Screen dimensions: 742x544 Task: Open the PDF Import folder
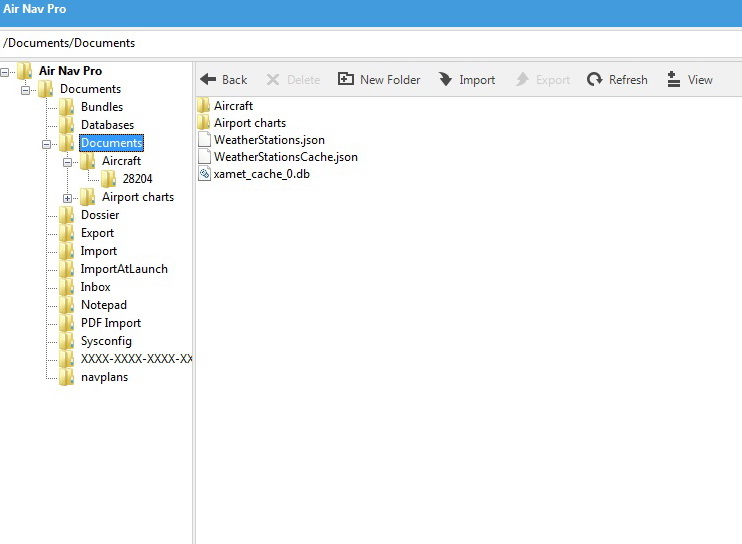click(110, 323)
